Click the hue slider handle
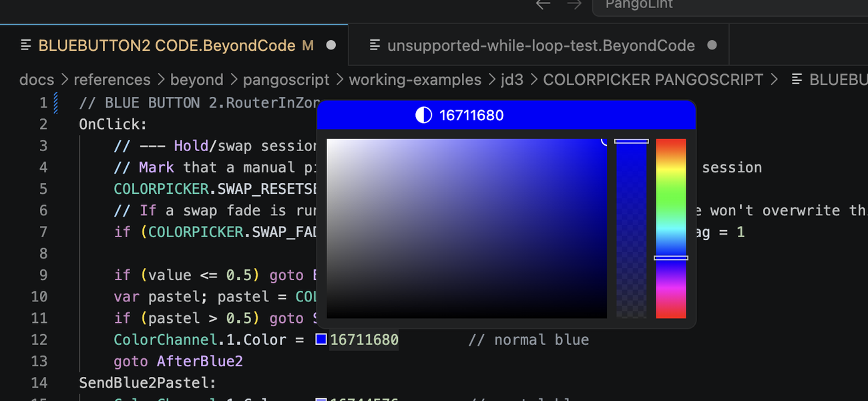Viewport: 868px width, 401px height. tap(671, 257)
